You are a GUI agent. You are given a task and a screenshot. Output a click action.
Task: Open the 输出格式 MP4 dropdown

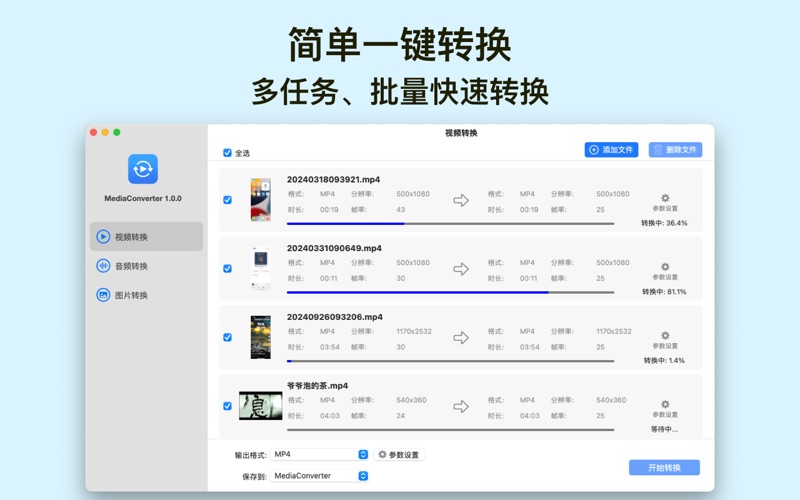click(x=319, y=454)
